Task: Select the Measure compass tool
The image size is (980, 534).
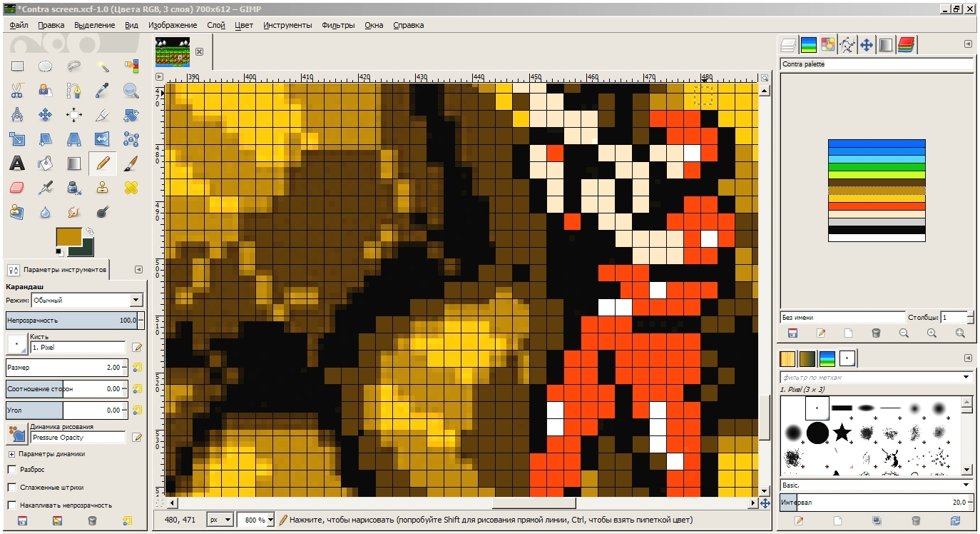Action: pos(17,115)
